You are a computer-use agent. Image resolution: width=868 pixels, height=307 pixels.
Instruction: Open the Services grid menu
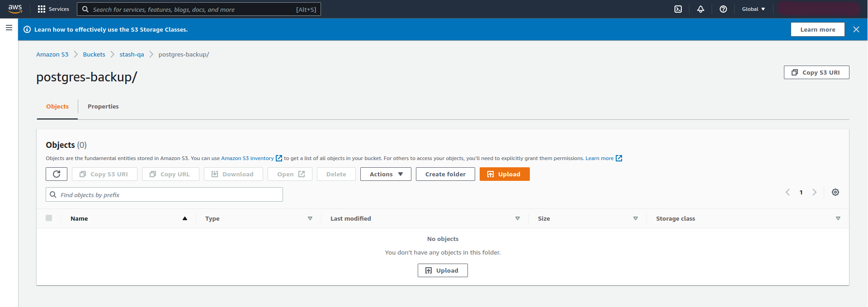point(53,9)
